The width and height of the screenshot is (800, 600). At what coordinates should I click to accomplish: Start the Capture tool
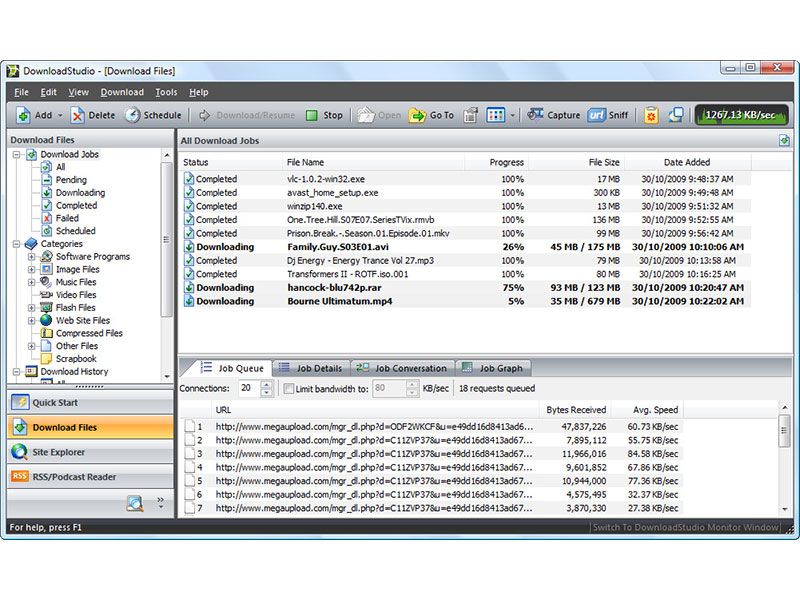[x=536, y=115]
